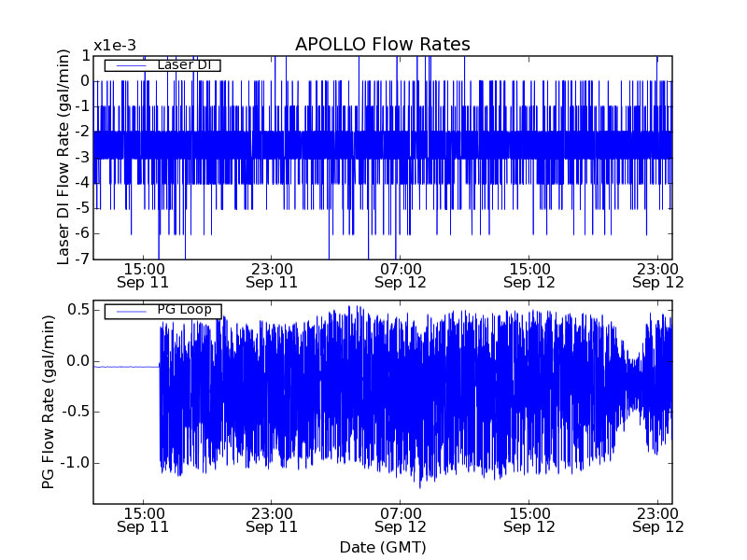The height and width of the screenshot is (560, 747).
Task: Click the '0' tick on the Laser DI axis
Action: [x=85, y=81]
